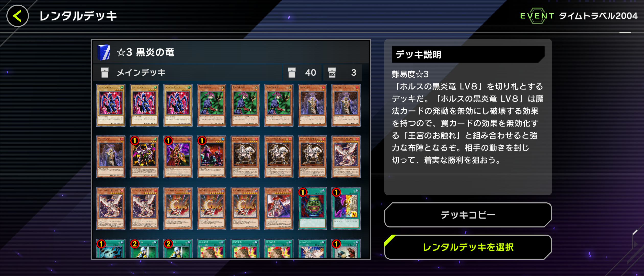Select the Breaker the Magical Warrior card

pos(178,157)
